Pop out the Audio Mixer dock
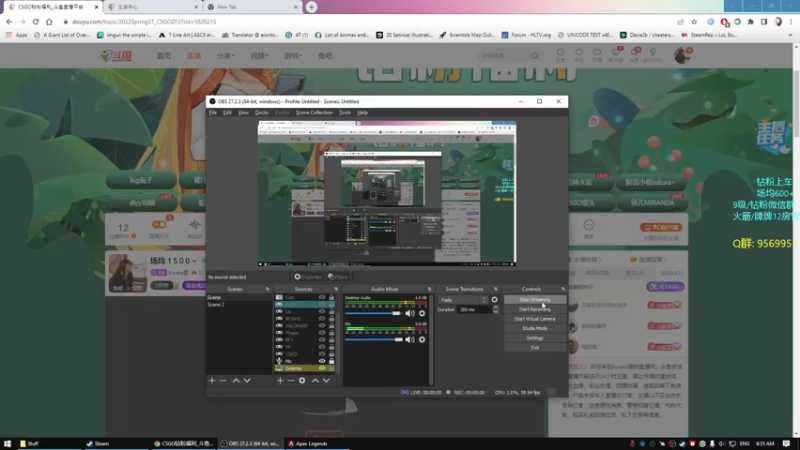Screen dimensions: 800x450 click(429, 289)
